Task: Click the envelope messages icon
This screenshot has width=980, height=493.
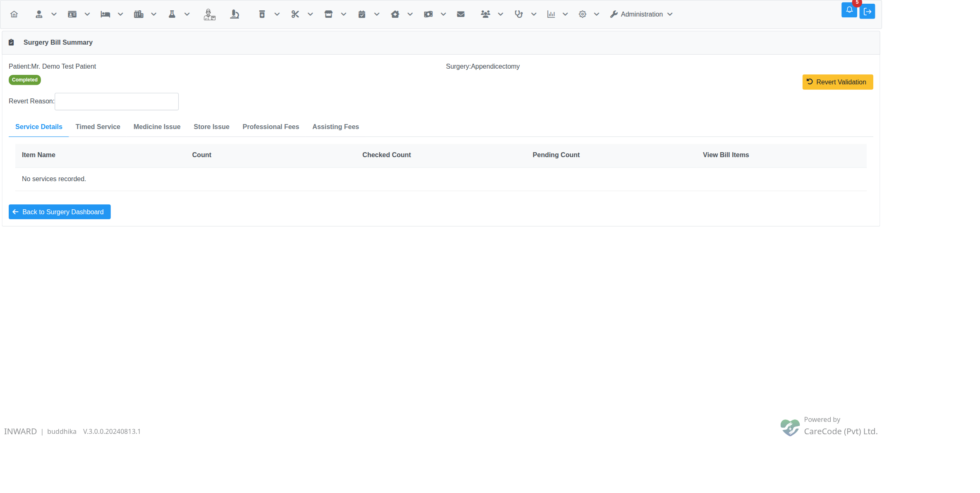Action: point(461,14)
